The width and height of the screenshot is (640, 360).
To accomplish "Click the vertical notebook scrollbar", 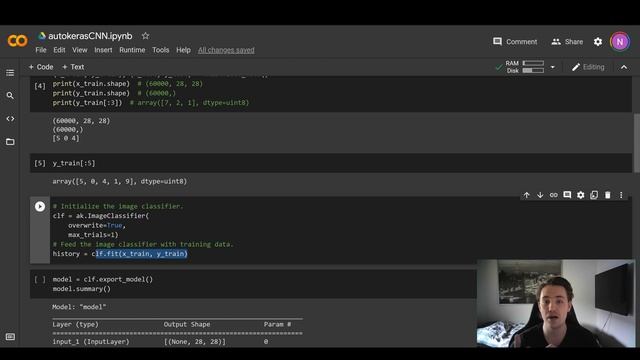I will click(x=636, y=143).
